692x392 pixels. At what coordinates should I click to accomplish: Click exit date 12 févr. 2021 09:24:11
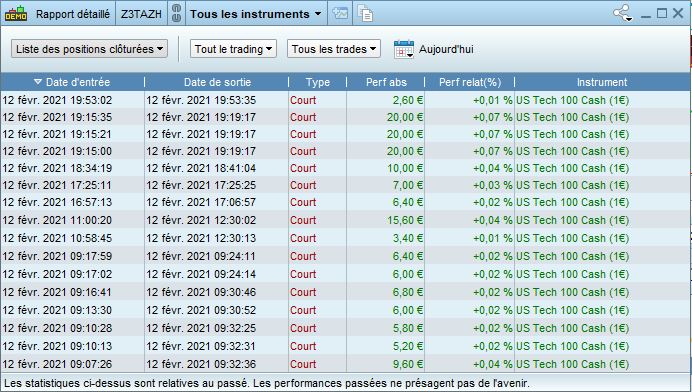201,256
